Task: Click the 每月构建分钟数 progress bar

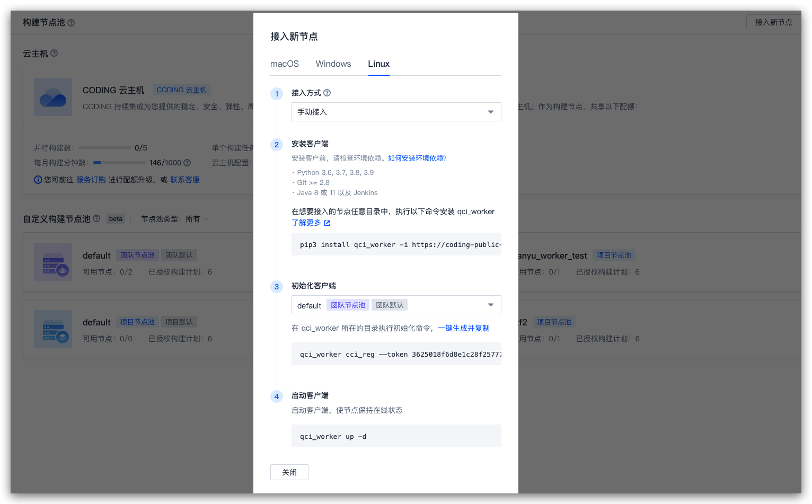Action: [120, 163]
